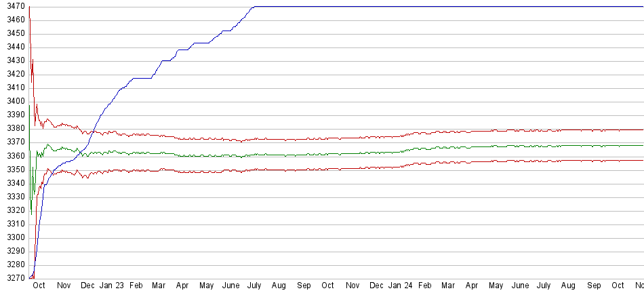Click the Jan 23 label on the time axis
This screenshot has width=644, height=295.
coord(112,286)
